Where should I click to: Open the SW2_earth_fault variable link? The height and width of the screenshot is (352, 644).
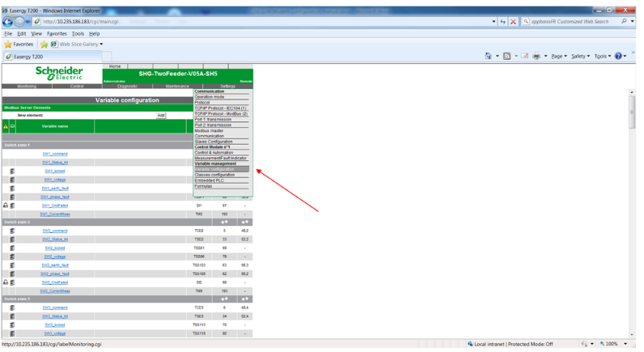(55, 265)
